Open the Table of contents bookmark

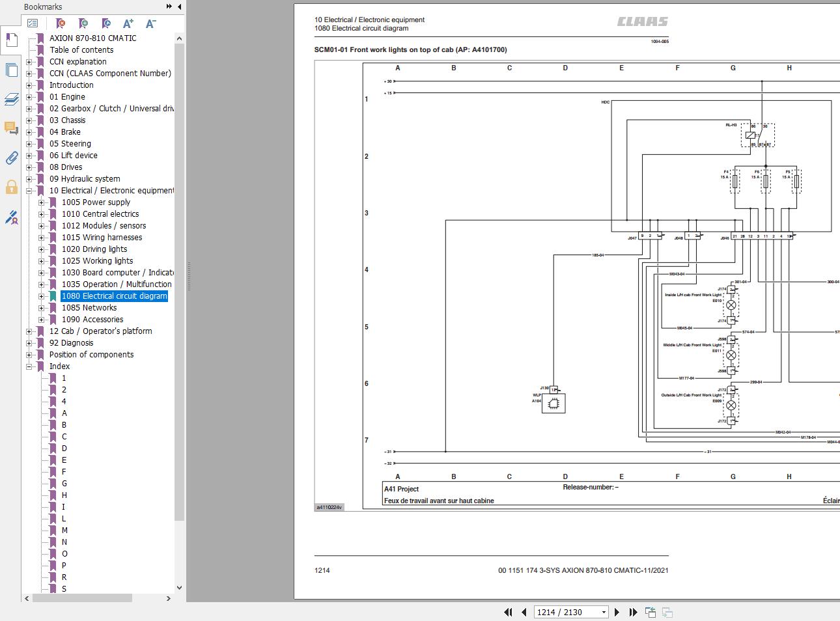coord(81,50)
